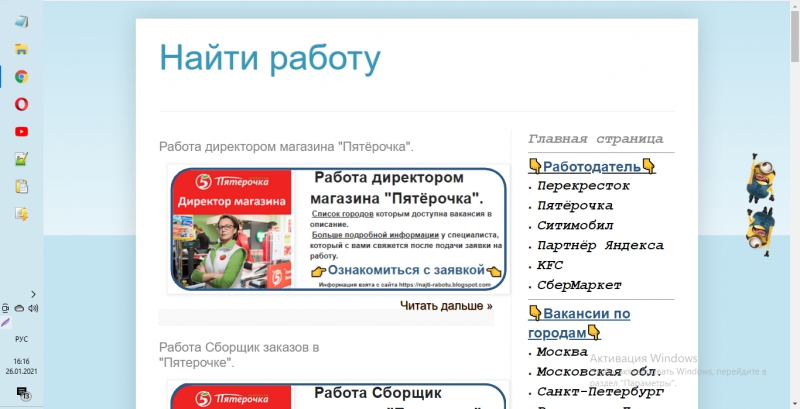This screenshot has width=800, height=409.
Task: Click the upper minion figure
Action: (761, 178)
